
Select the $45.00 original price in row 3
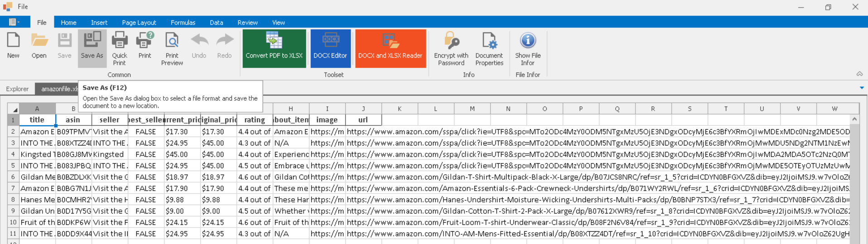tap(218, 143)
